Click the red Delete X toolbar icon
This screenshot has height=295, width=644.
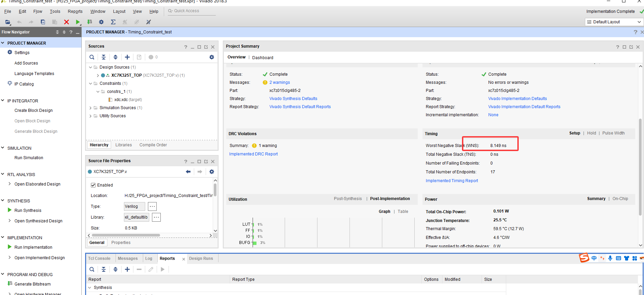67,22
